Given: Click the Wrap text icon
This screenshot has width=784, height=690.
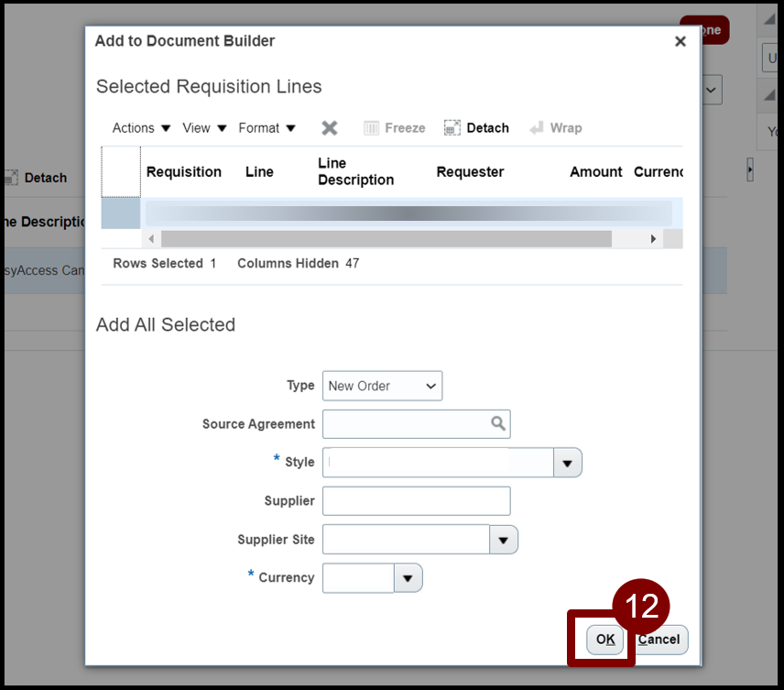Looking at the screenshot, I should click(537, 128).
